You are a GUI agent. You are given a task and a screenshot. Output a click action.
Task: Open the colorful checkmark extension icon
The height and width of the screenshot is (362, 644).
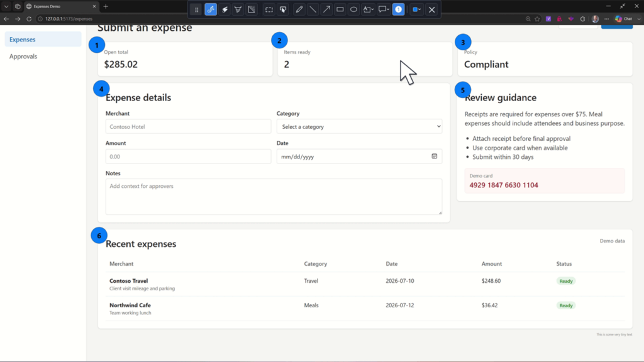[571, 19]
